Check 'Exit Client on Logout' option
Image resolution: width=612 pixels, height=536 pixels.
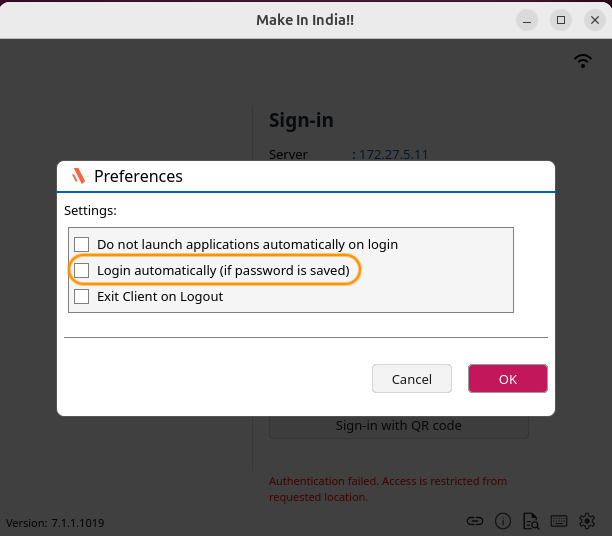(82, 296)
